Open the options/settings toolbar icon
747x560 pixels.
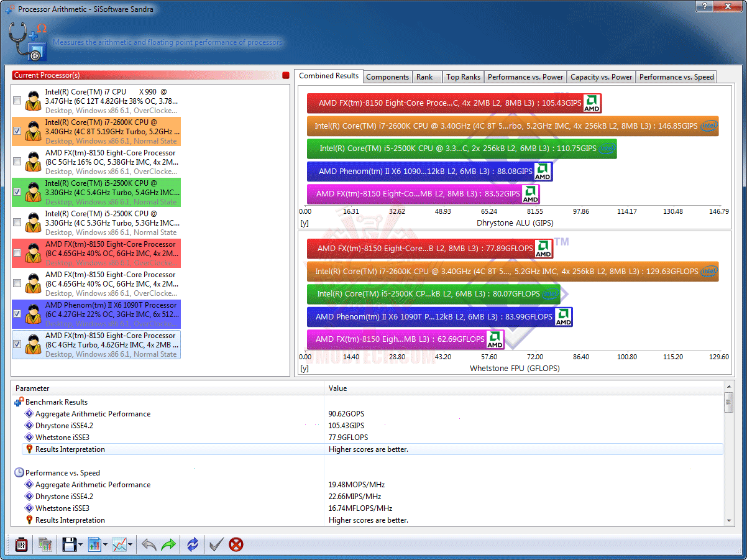(x=21, y=545)
